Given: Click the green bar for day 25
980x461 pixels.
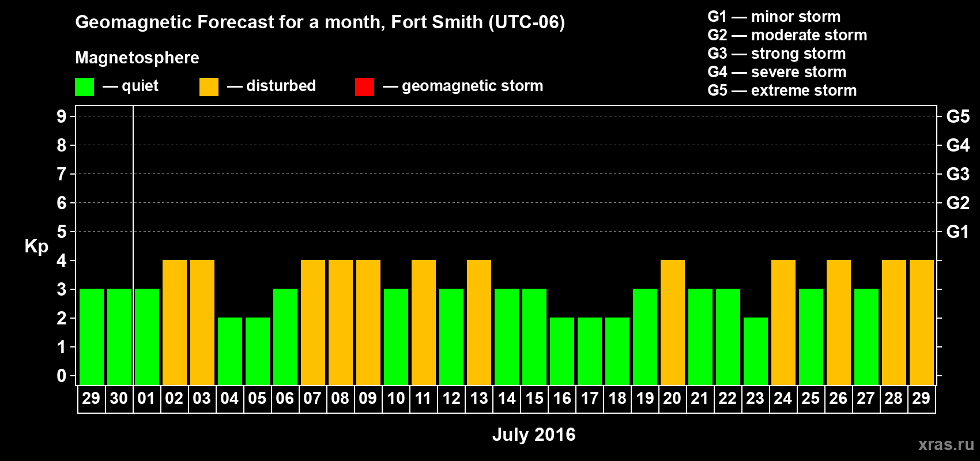Looking at the screenshot, I should (x=811, y=337).
